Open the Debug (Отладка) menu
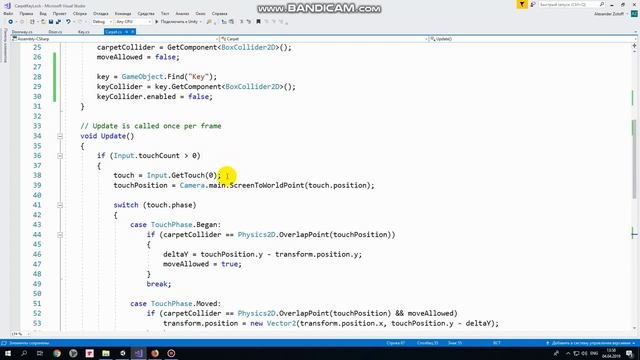640x360 pixels. click(x=100, y=13)
